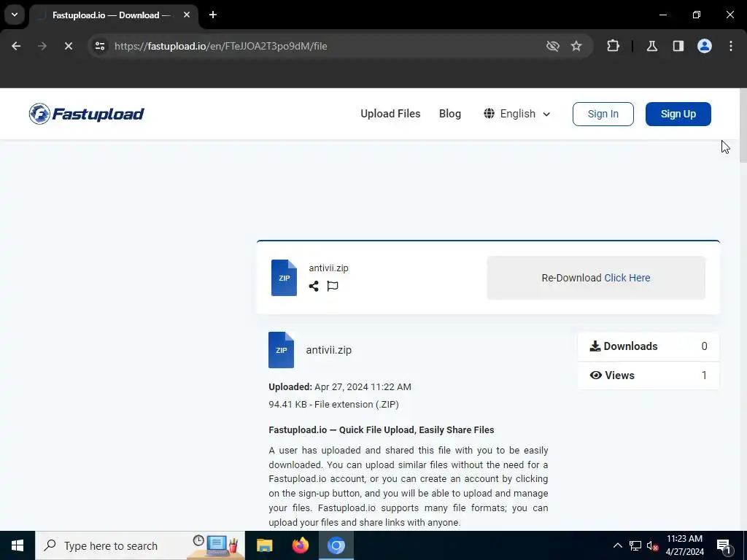Open the tab search dropdown arrow
The height and width of the screenshot is (560, 747).
pyautogui.click(x=15, y=15)
